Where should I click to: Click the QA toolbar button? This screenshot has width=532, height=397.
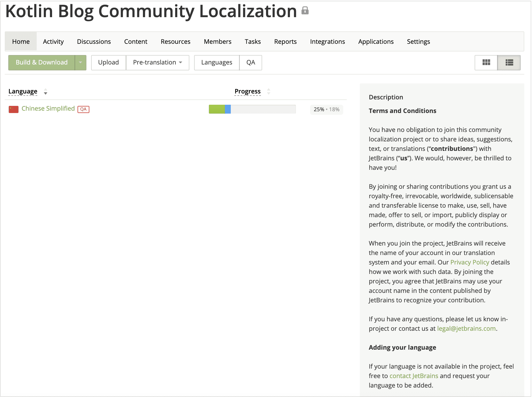click(x=251, y=62)
